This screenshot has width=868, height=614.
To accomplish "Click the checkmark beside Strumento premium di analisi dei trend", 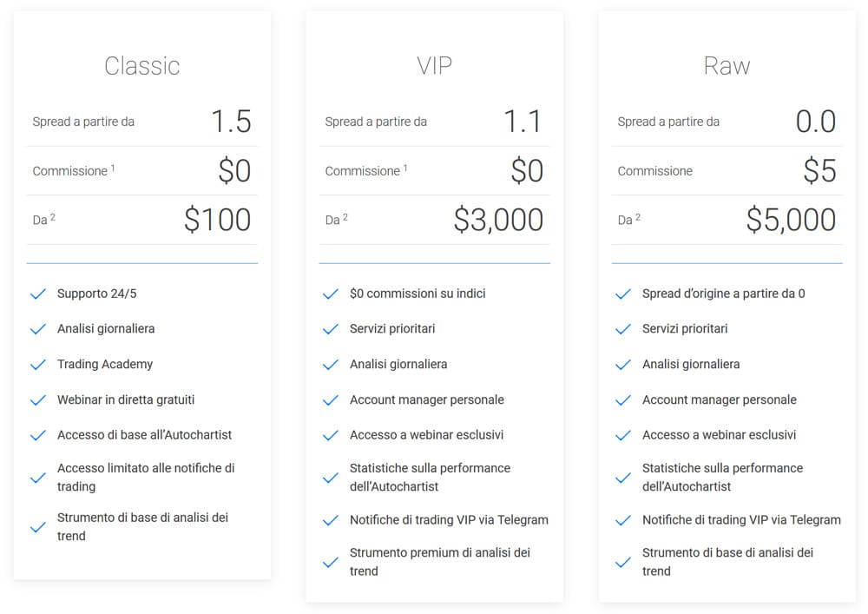I will point(331,563).
